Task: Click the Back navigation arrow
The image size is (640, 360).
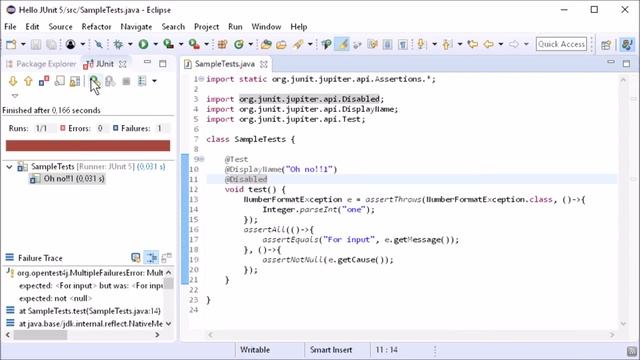Action: (489, 44)
